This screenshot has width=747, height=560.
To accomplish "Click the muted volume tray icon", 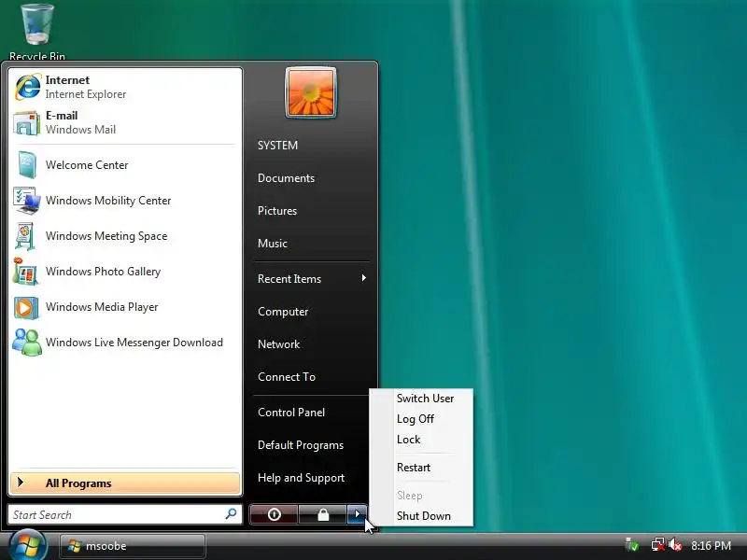I will click(674, 545).
